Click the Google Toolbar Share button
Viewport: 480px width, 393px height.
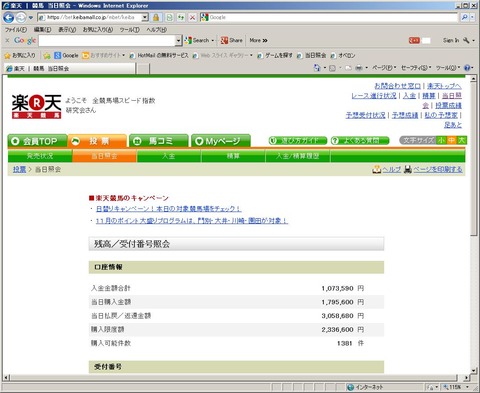point(232,40)
